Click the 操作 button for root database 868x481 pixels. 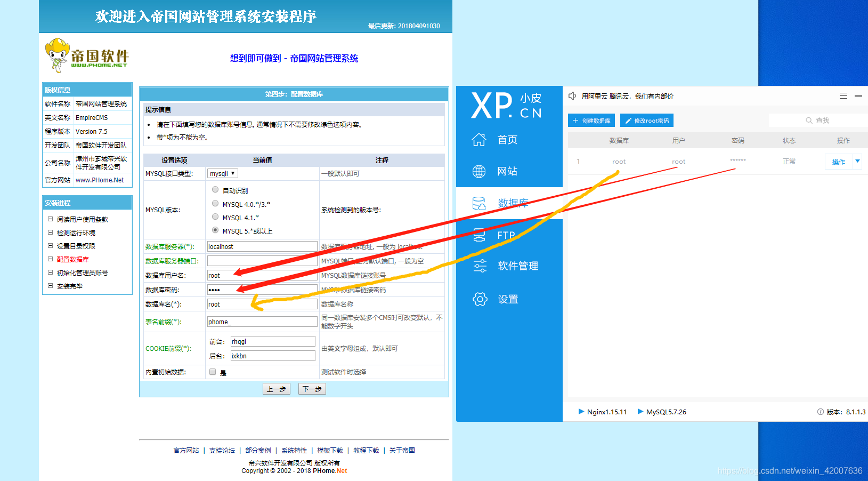coord(839,162)
